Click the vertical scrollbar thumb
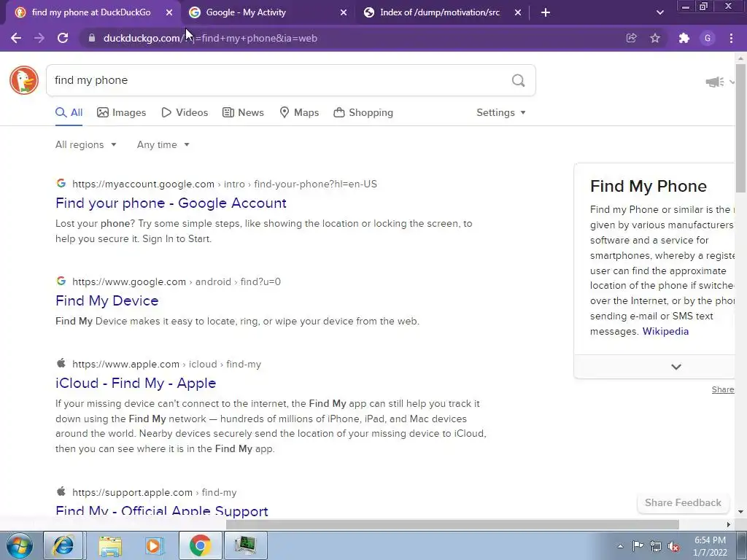 pyautogui.click(x=741, y=128)
